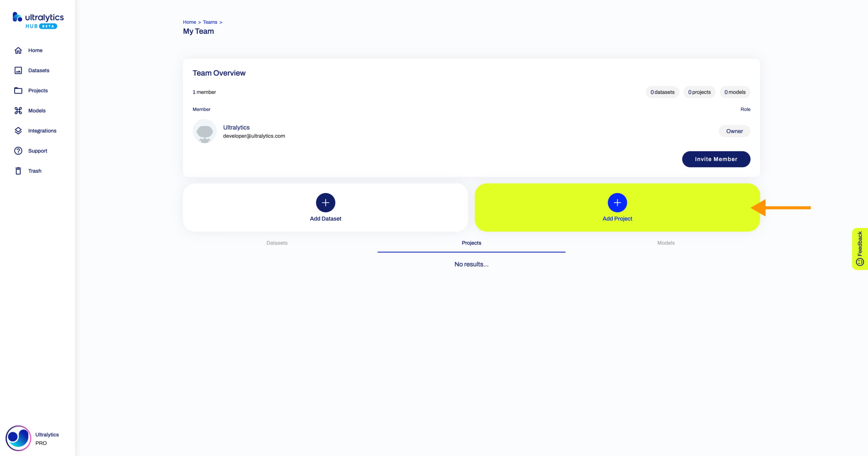Click the Ultralytics PRO profile
The height and width of the screenshot is (456, 868).
tap(36, 438)
